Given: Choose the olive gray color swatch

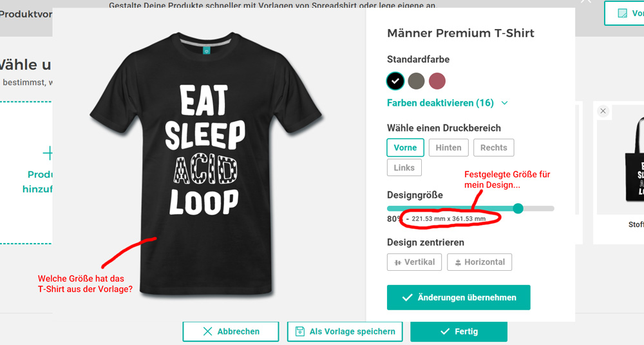Looking at the screenshot, I should (416, 81).
